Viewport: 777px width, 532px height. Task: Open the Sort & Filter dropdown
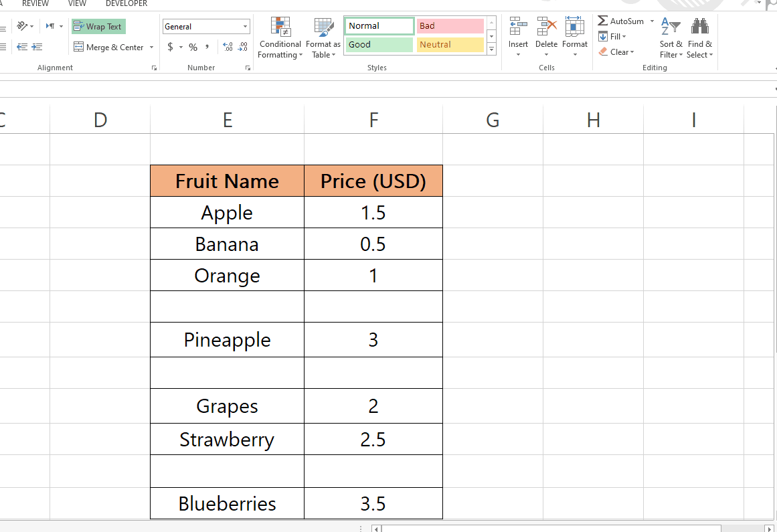click(x=671, y=38)
